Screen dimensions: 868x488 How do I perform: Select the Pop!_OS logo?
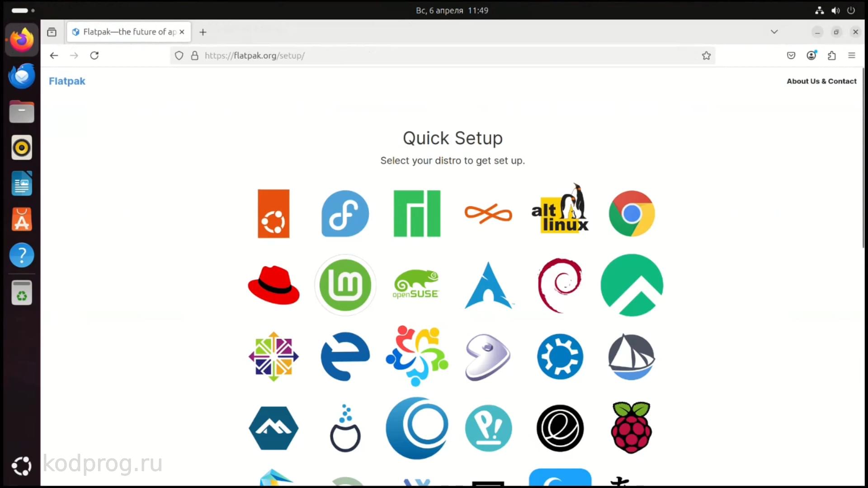click(488, 428)
